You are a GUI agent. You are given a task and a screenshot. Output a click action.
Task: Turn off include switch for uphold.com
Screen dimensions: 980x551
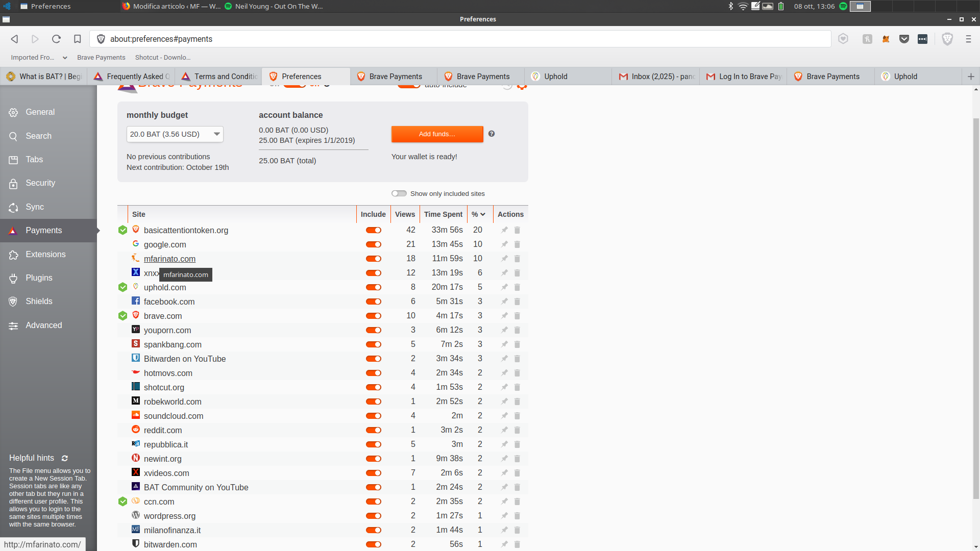pyautogui.click(x=374, y=287)
